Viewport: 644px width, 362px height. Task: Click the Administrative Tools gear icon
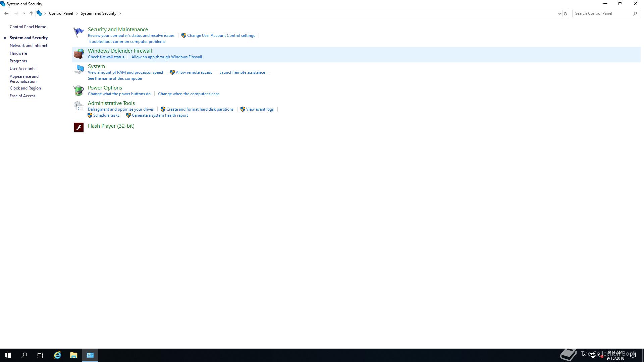point(78,106)
